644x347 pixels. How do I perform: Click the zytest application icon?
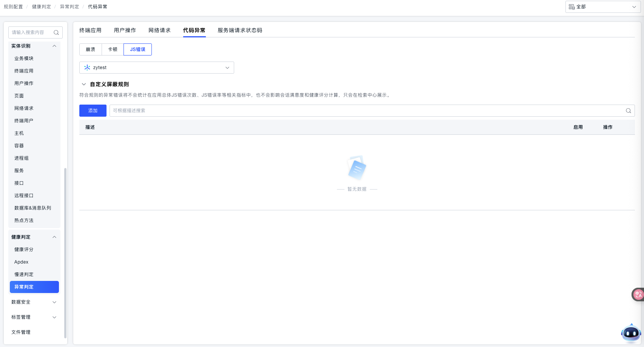87,68
